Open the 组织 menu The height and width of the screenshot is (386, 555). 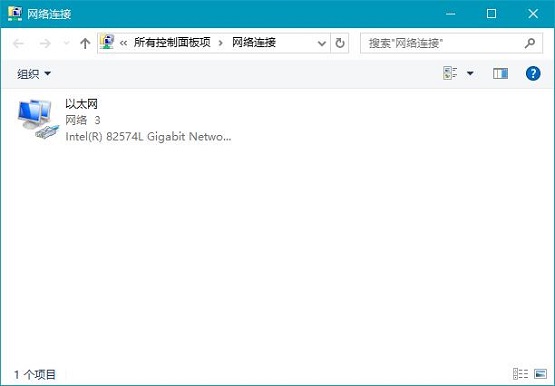coord(34,74)
